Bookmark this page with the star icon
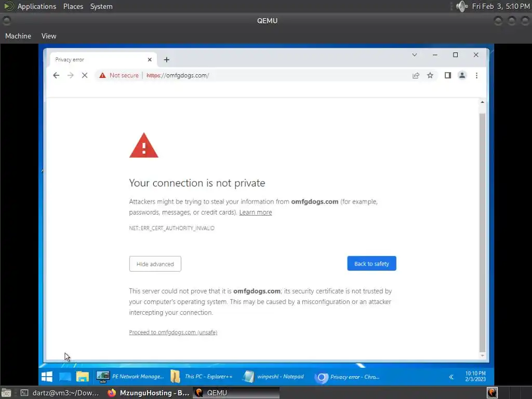 pos(430,75)
